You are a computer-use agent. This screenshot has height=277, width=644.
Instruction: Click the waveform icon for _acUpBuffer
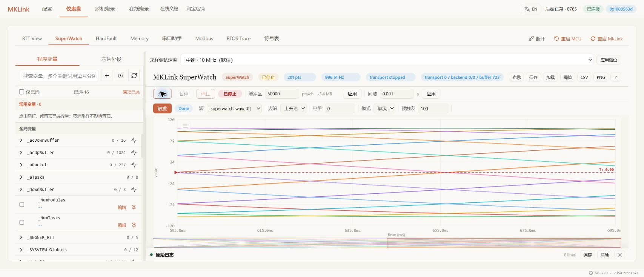134,153
